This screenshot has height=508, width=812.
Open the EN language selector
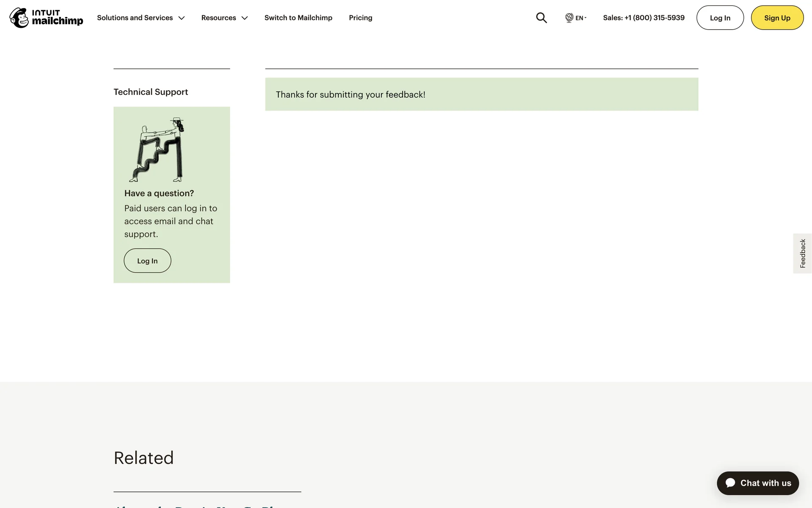[x=580, y=18]
